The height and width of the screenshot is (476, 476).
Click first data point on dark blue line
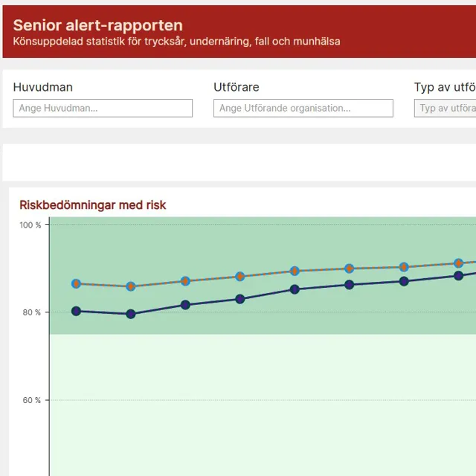[x=76, y=311]
